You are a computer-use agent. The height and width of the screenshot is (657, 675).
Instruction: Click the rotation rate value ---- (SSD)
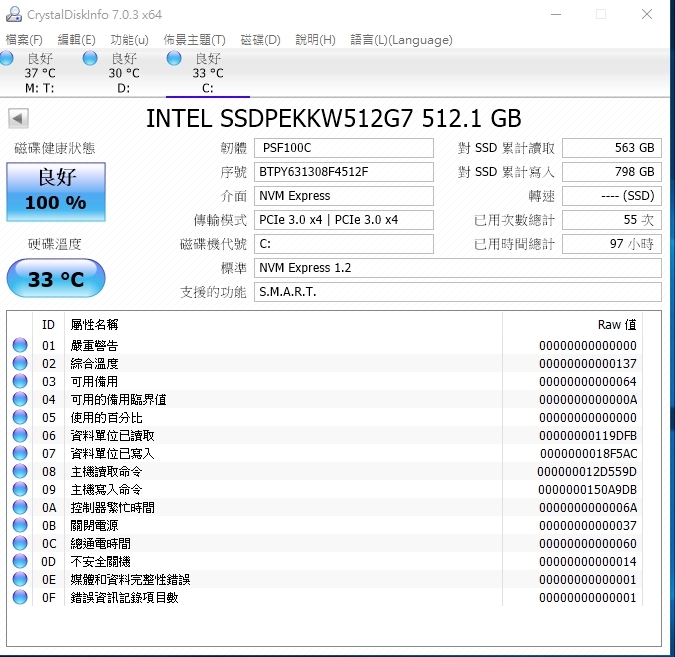point(612,196)
